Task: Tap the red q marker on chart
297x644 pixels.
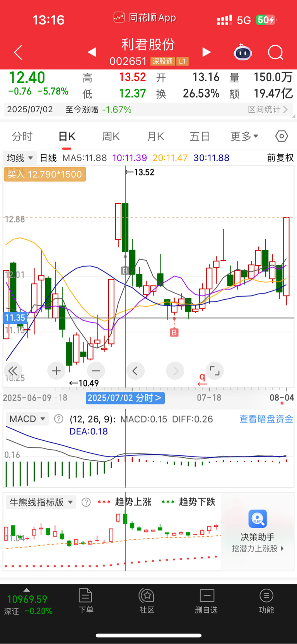Action: (202, 379)
